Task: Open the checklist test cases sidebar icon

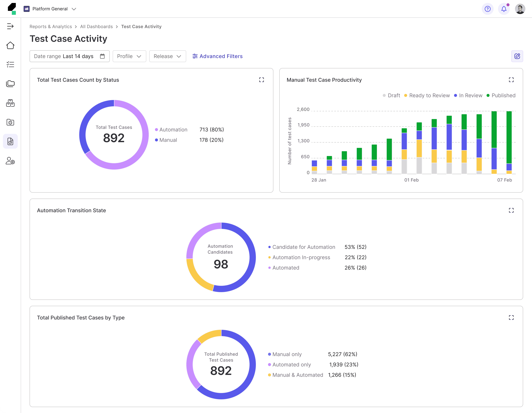Action: click(10, 64)
